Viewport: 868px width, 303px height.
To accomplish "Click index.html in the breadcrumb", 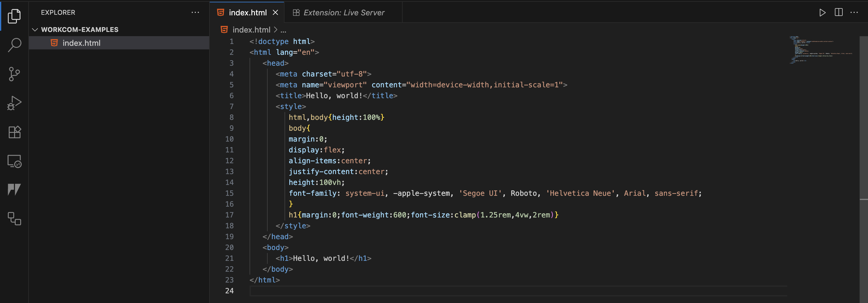I will coord(251,30).
